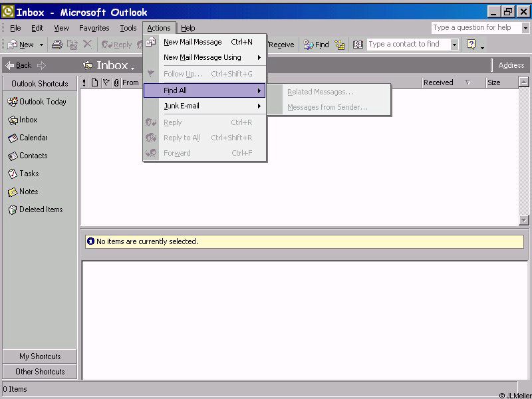Open the Inbox shortcut in Outlook bar
Screen dimensions: 532x399
(x=23, y=120)
